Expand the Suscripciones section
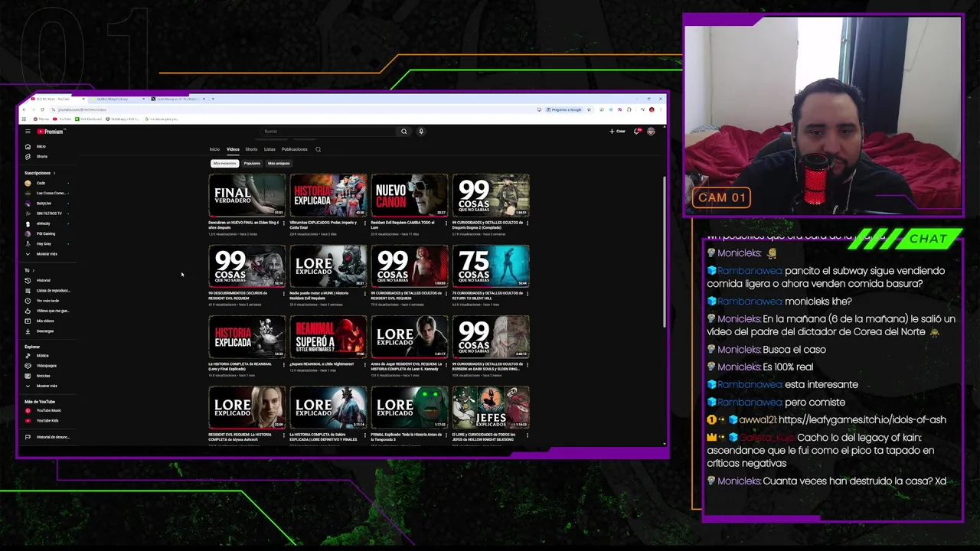The image size is (980, 551). pyautogui.click(x=39, y=173)
